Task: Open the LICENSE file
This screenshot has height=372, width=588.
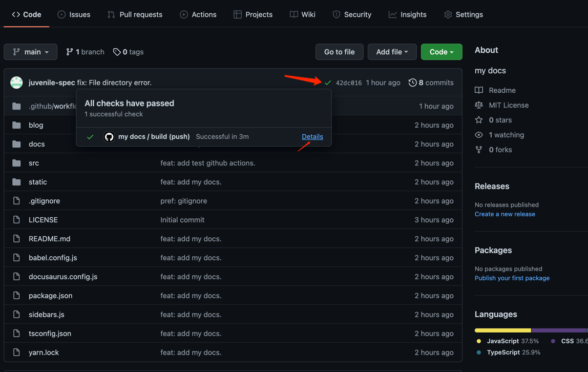Action: (43, 220)
